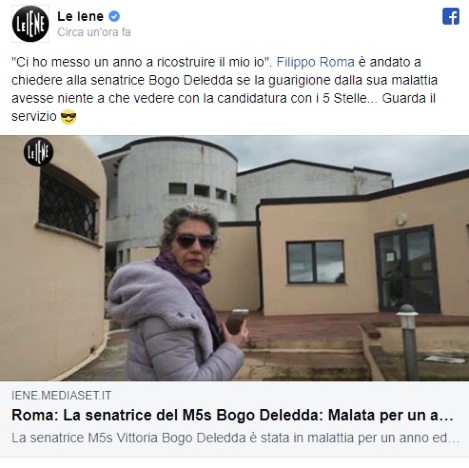Click the post text starting 'Ci ho messo'
Screen dimensions: 469x468
[x=224, y=89]
